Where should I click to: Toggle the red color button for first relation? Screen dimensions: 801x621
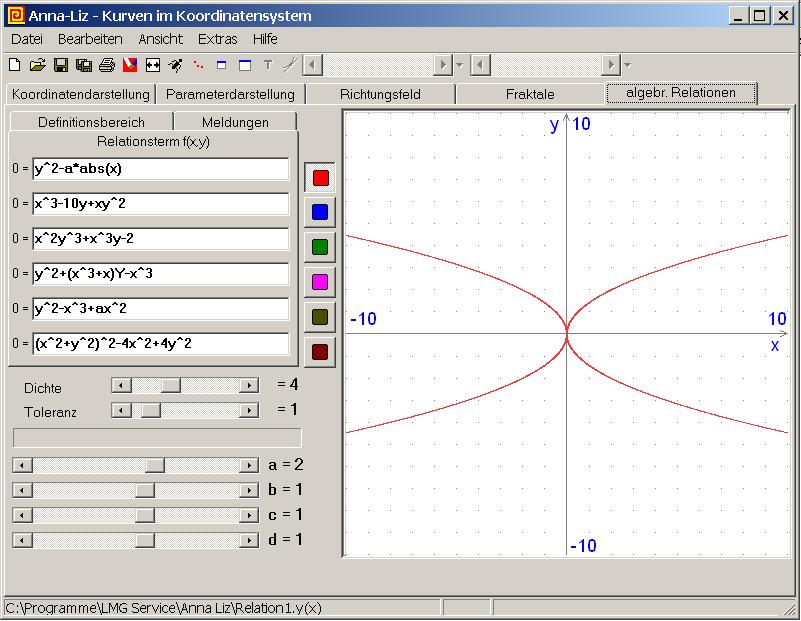point(320,178)
